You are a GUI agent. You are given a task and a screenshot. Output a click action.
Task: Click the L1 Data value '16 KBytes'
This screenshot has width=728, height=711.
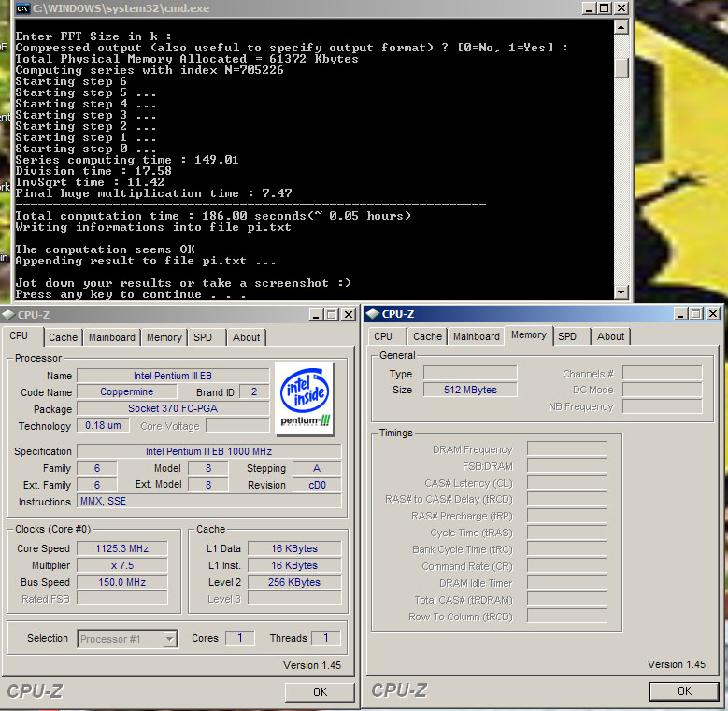coord(294,548)
